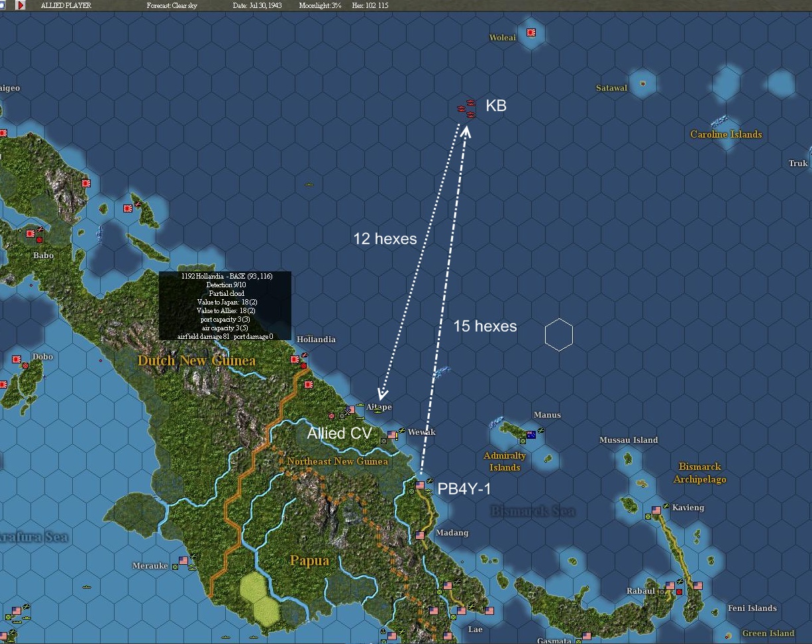
Task: Click the Green Island map label
Action: (x=768, y=633)
